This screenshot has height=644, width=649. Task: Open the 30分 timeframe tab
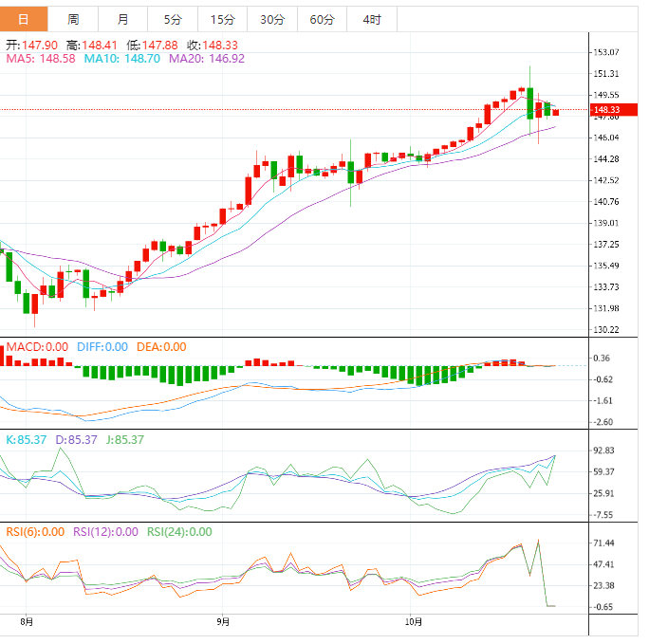[272, 19]
